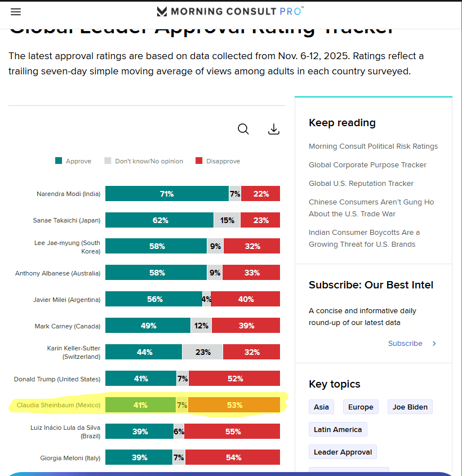Viewport: 462px width, 476px height.
Task: Click Narendra Modi's 71% approve bar
Action: [x=167, y=194]
